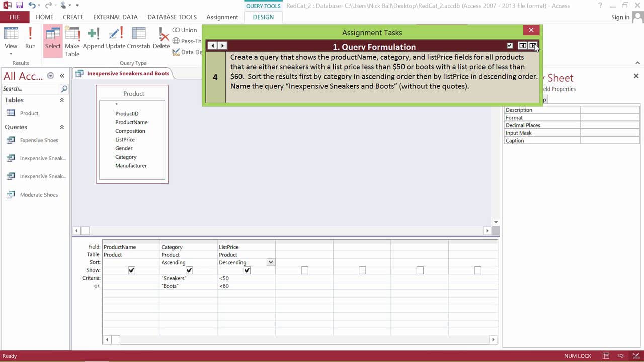Uncheck Show for ProductName column
This screenshot has width=644, height=362.
[x=131, y=270]
